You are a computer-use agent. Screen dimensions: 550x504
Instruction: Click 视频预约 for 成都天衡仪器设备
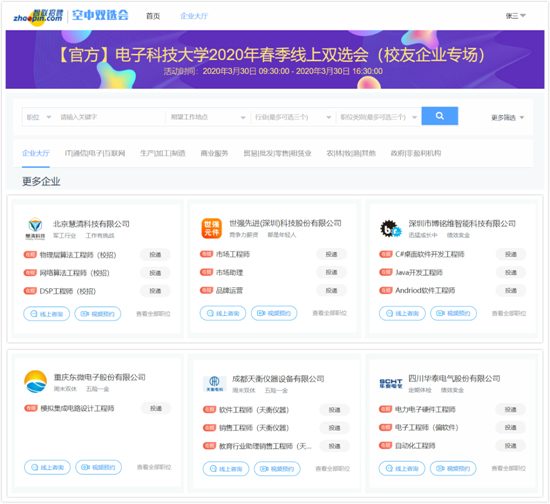(277, 469)
